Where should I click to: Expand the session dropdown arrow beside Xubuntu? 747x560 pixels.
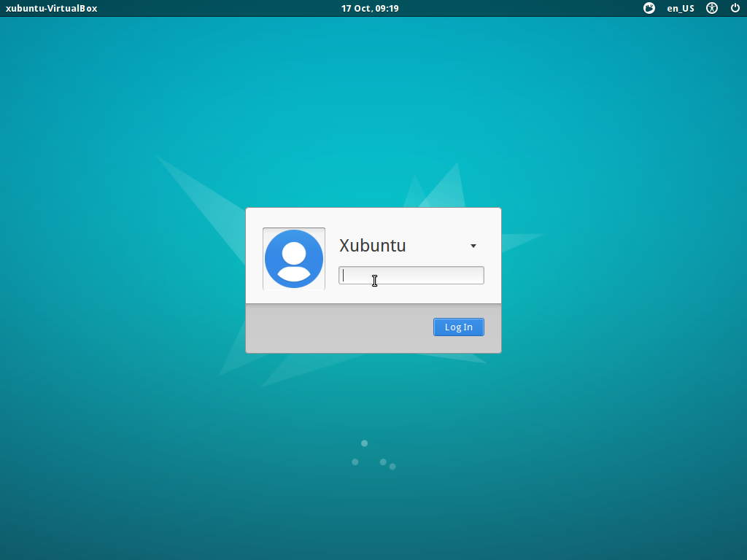(473, 246)
